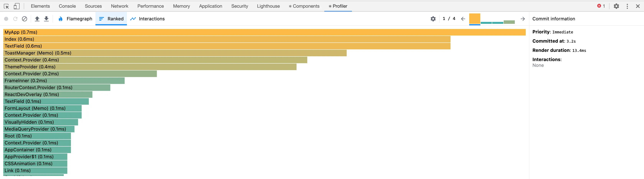Open the DevTools three-dot menu
This screenshot has height=179, width=644.
click(627, 6)
